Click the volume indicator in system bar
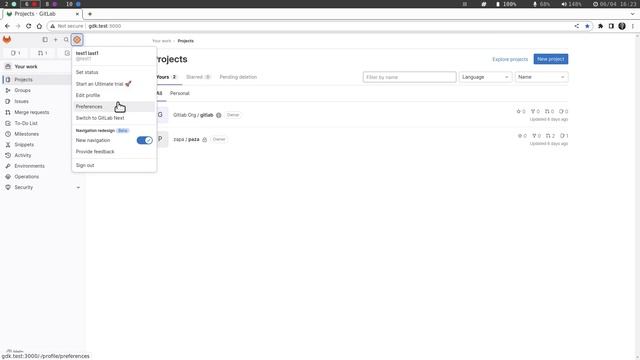The height and width of the screenshot is (360, 640). pos(571,4)
